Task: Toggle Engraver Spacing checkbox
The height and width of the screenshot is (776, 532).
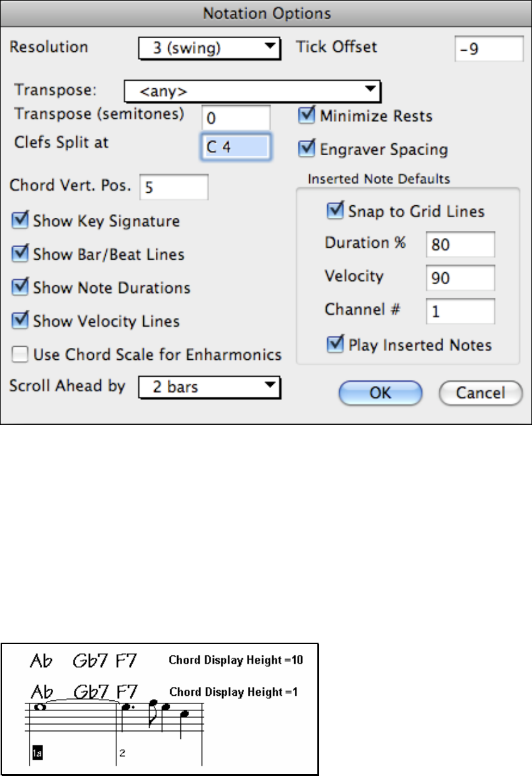Action: click(x=307, y=149)
